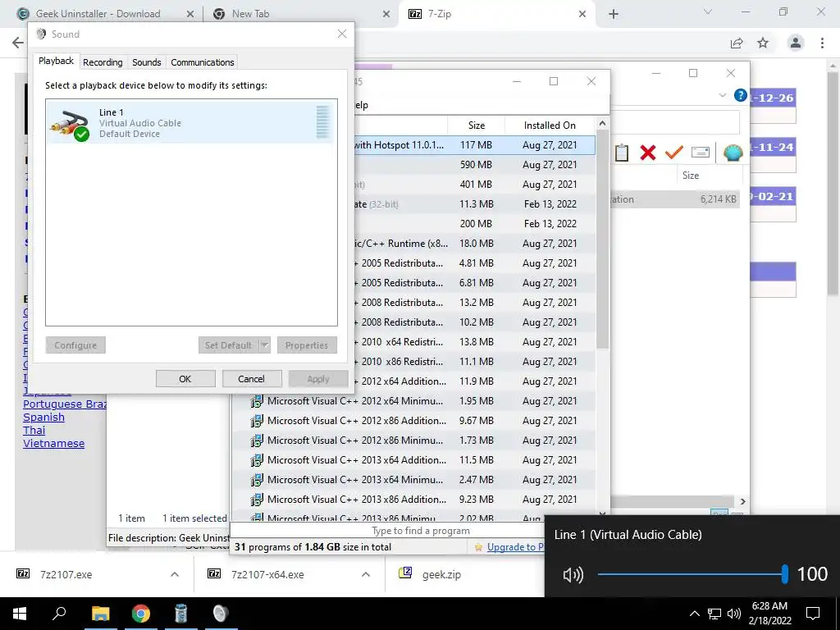Open the Chrome profile avatar icon
Image resolution: width=840 pixels, height=630 pixels.
(796, 43)
